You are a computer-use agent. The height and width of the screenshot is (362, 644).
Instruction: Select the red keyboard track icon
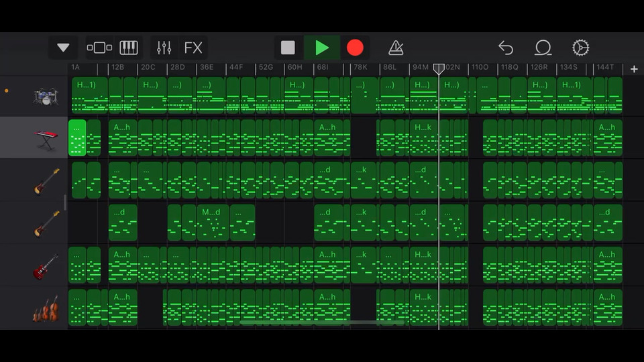46,139
